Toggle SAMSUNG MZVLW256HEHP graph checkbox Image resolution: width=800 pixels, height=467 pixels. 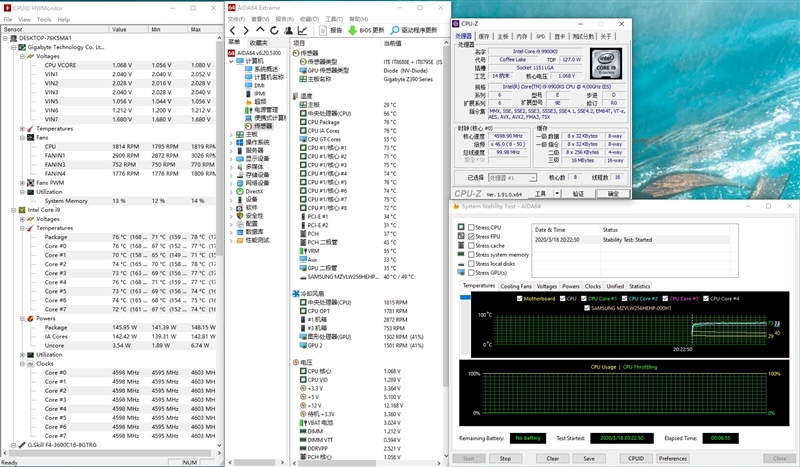tap(587, 308)
